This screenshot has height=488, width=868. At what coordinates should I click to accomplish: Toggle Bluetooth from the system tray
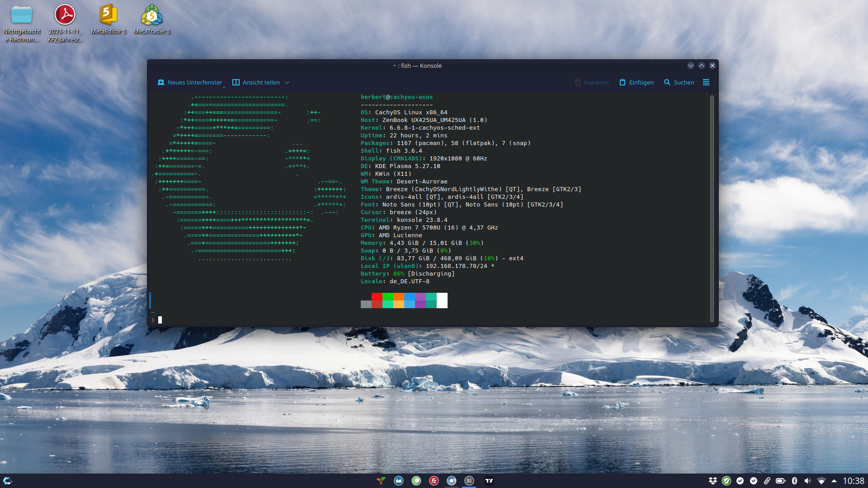click(x=794, y=481)
